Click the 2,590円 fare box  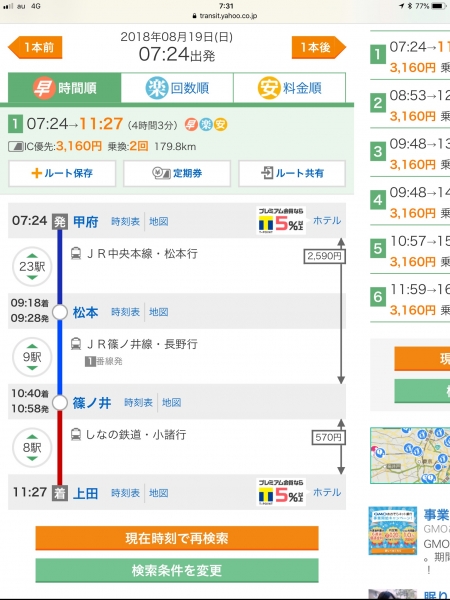324,256
